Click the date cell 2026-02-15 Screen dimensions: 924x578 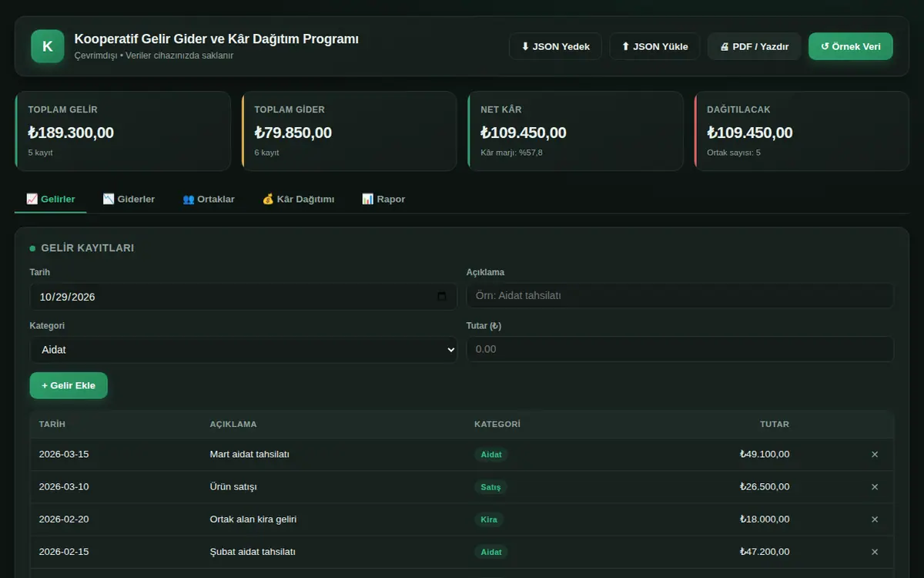pyautogui.click(x=64, y=552)
